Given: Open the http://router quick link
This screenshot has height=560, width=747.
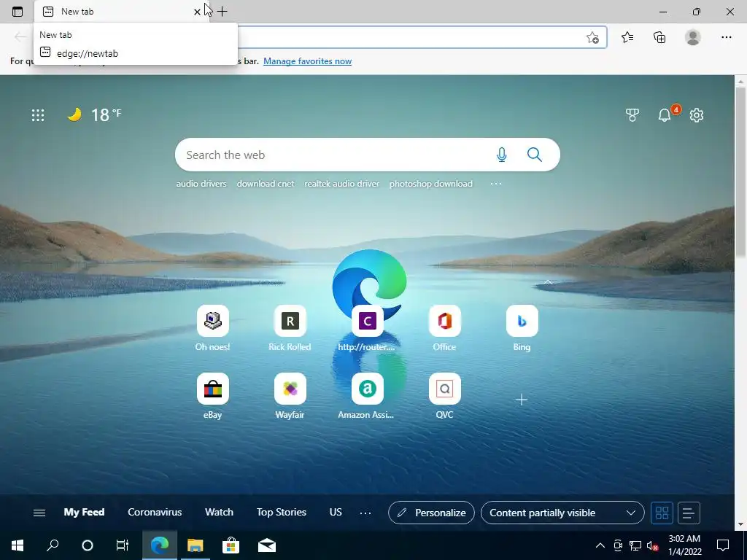Looking at the screenshot, I should coord(367,328).
